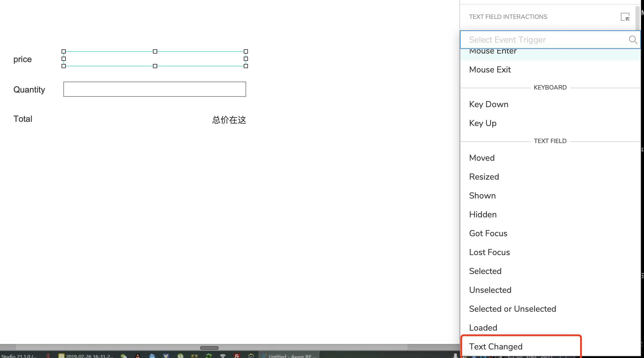
Task: Select the selected price text field widget
Action: click(154, 59)
